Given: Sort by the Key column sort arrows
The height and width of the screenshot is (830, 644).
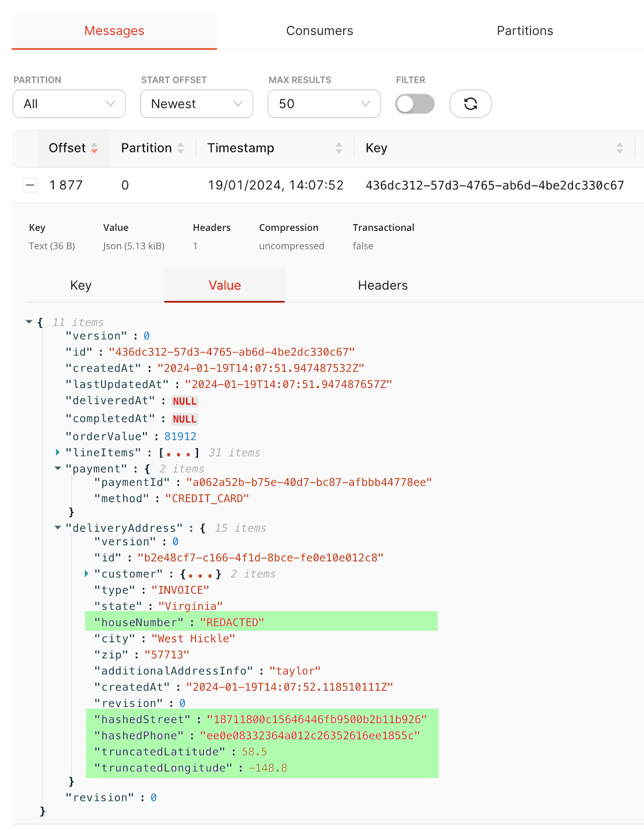Looking at the screenshot, I should coord(620,148).
